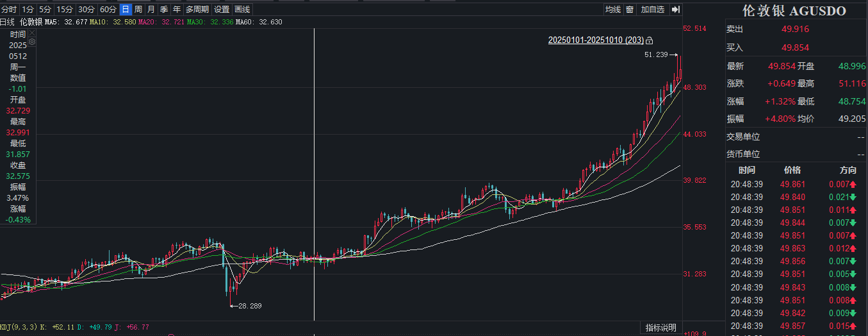The width and height of the screenshot is (868, 336).
Task: Open the data panel gear settings
Action: [x=32, y=42]
